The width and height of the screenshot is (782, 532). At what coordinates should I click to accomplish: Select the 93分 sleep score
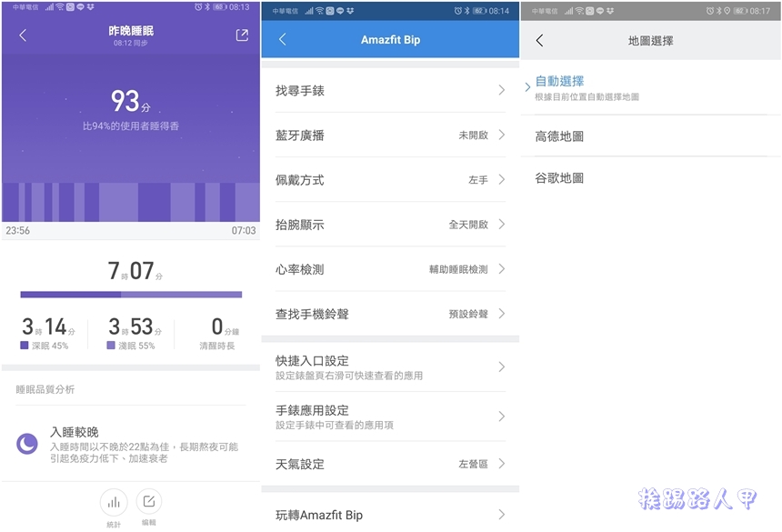(x=131, y=101)
